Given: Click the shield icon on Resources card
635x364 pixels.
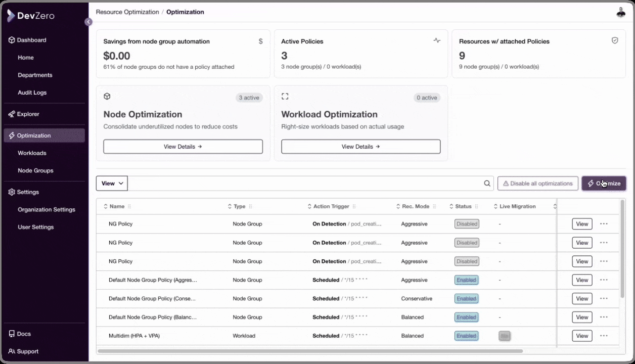Looking at the screenshot, I should [615, 40].
